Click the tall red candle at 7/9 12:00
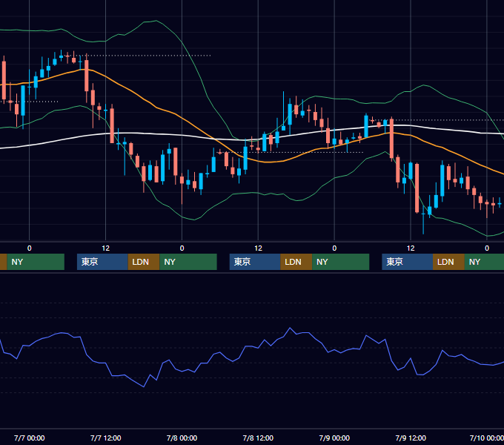504x445 pixels. coord(417,188)
